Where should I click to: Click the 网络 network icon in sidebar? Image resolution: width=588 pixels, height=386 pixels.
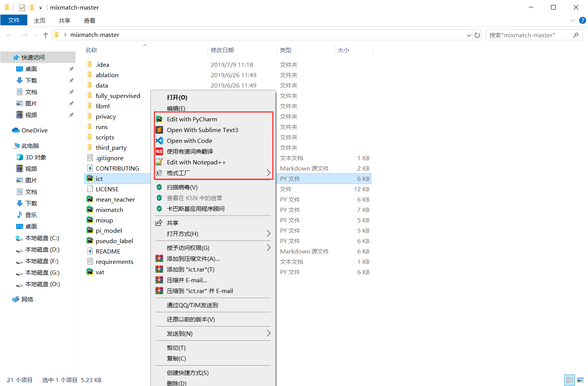pos(16,299)
